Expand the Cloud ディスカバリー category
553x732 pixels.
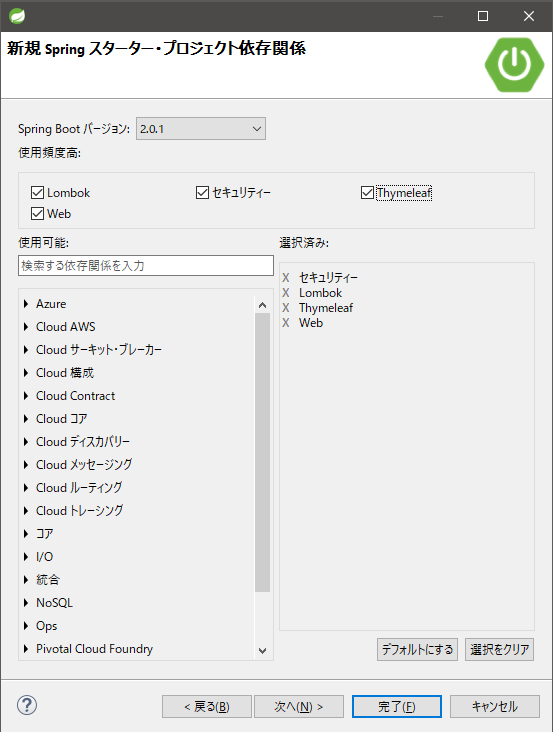[26, 442]
